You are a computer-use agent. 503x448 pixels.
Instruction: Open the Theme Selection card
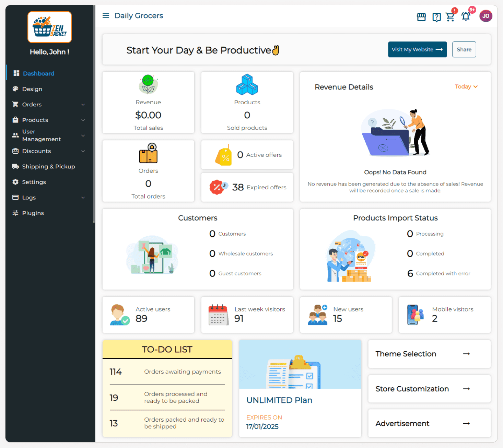[429, 354]
